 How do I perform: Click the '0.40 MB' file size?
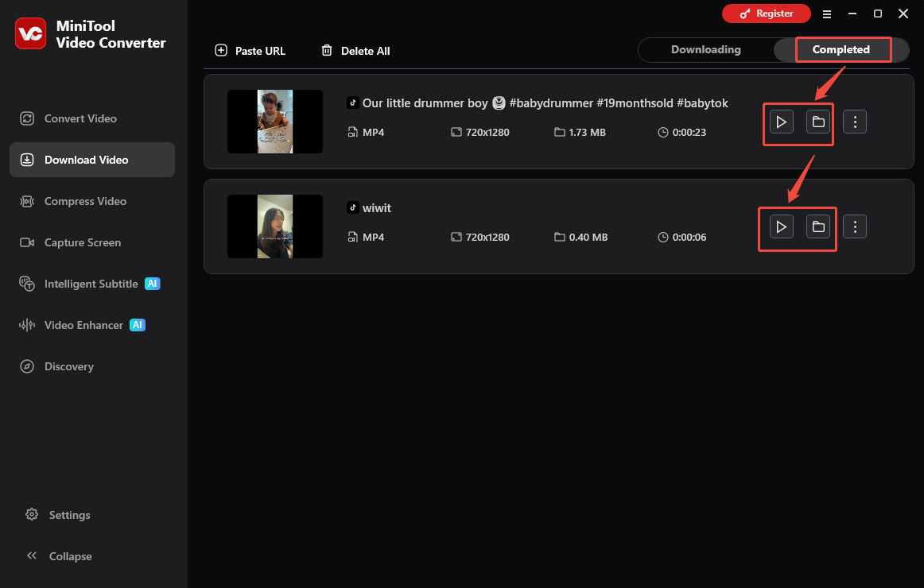(588, 238)
